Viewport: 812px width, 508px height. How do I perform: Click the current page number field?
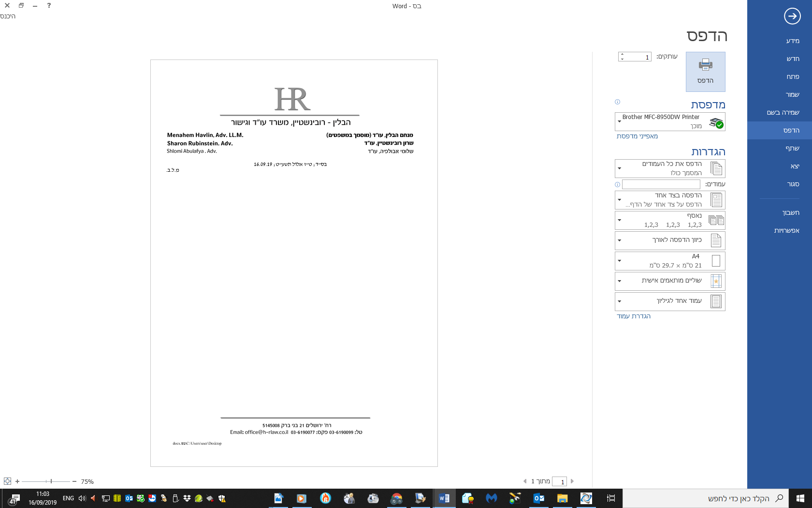[x=559, y=481]
